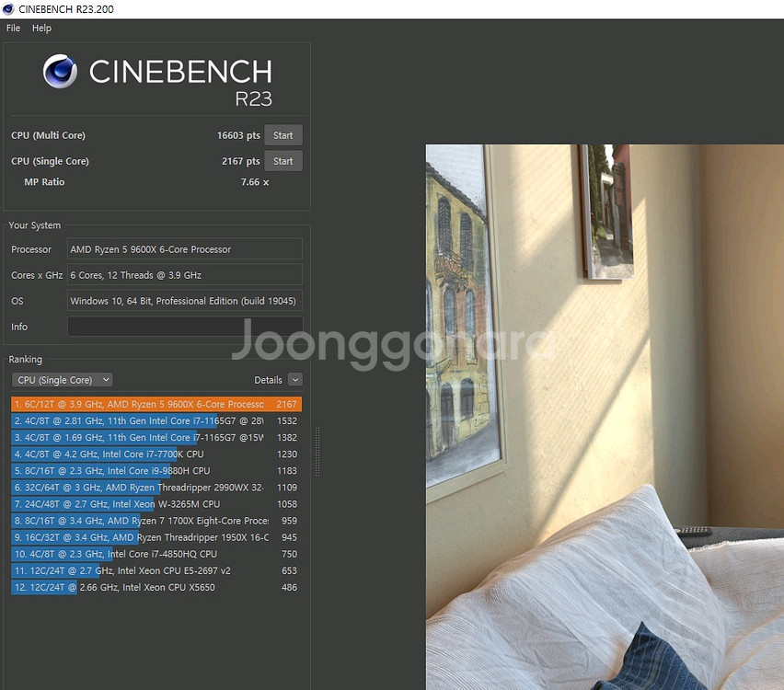Viewport: 784px width, 690px height.
Task: Click the OS field Windows 10
Action: tap(185, 301)
